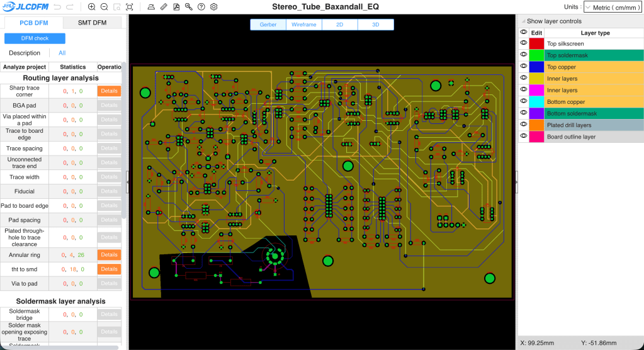Click the zoom out magnifier icon
Viewport: 644px width, 350px height.
coord(104,7)
